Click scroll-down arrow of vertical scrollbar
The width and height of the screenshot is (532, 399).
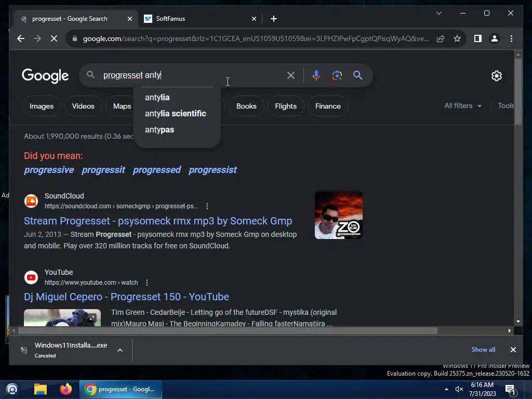(518, 322)
